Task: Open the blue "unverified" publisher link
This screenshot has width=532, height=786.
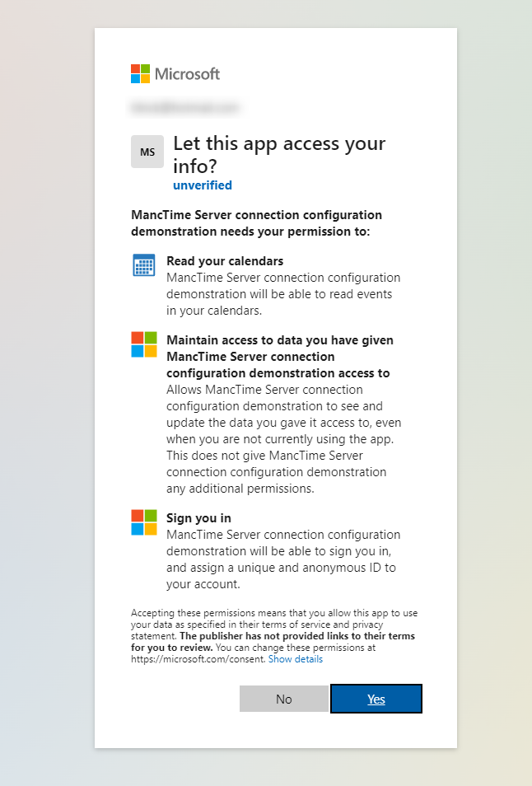Action: (203, 185)
